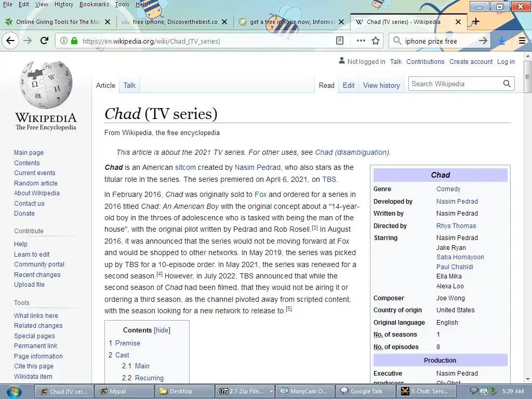The height and width of the screenshot is (399, 532).
Task: Open the Nasim Pedrad link in intro
Action: [x=258, y=167]
